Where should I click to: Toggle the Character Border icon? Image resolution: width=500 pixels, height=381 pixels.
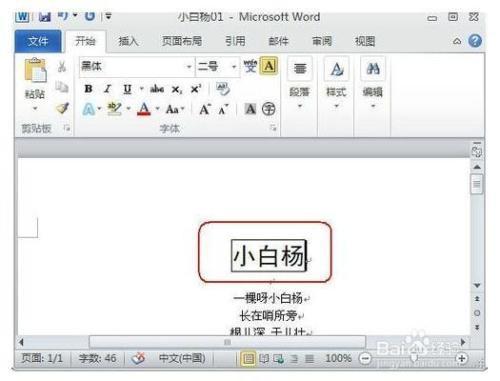(x=269, y=66)
